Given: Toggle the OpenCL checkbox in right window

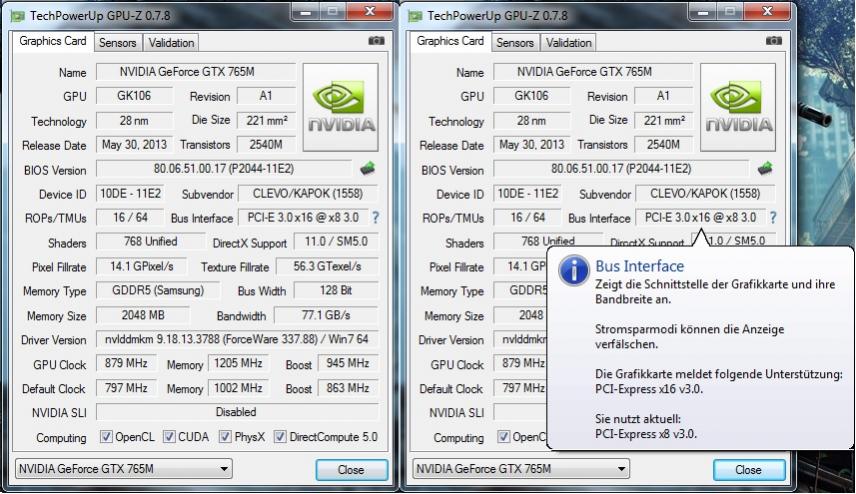Looking at the screenshot, I should [503, 437].
